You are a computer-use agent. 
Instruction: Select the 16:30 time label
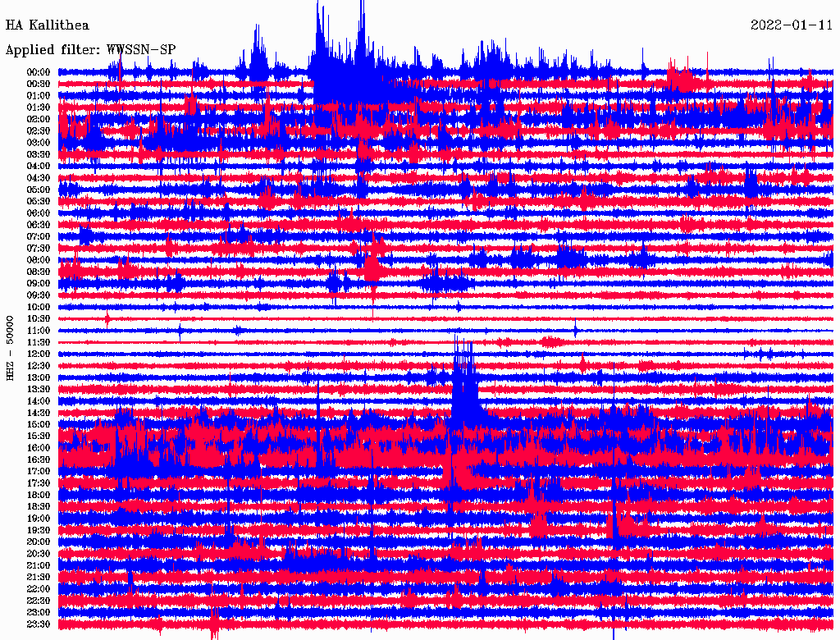[x=39, y=460]
